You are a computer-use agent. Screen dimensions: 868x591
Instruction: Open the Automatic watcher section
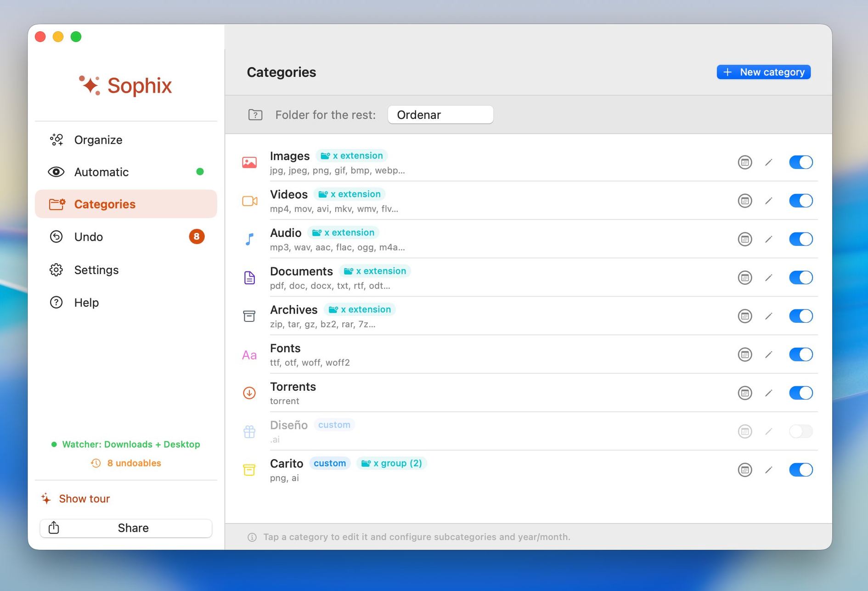[x=126, y=172]
